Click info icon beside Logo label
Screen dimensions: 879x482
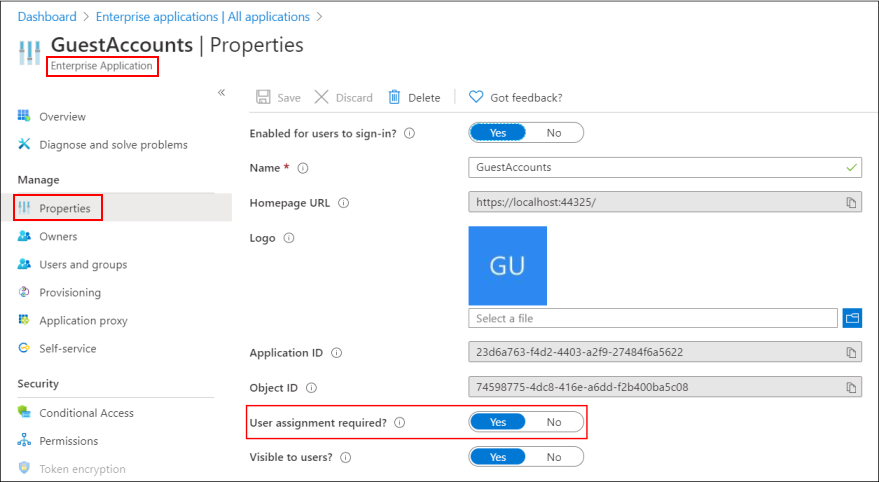click(289, 238)
